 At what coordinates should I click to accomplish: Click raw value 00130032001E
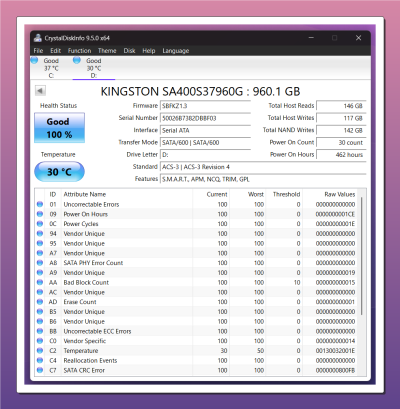[335, 351]
